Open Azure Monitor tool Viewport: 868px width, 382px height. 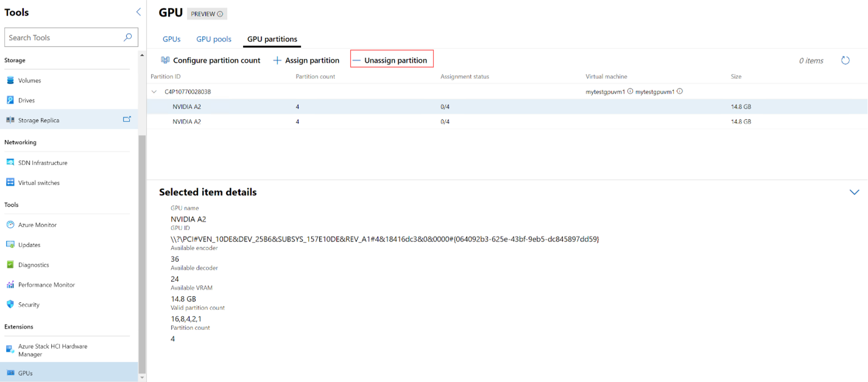(37, 225)
